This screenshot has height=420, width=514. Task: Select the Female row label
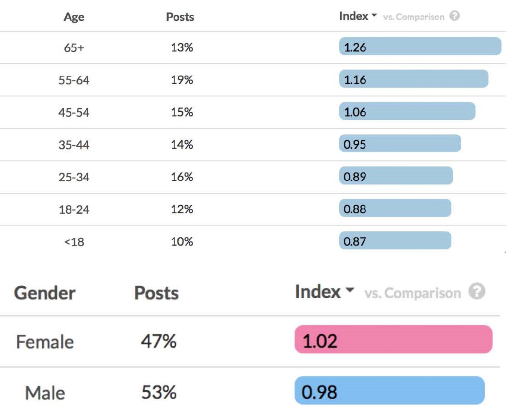click(45, 342)
